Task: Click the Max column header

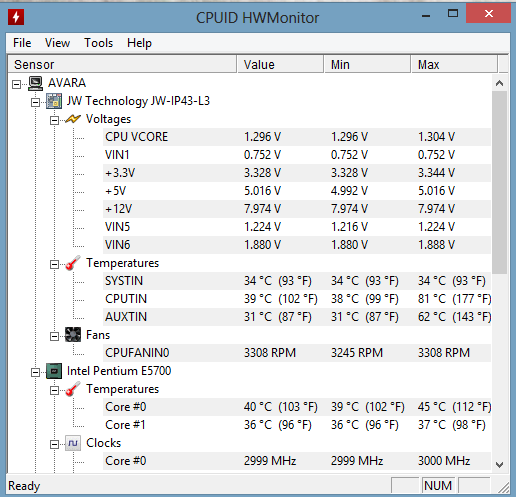Action: pos(454,64)
